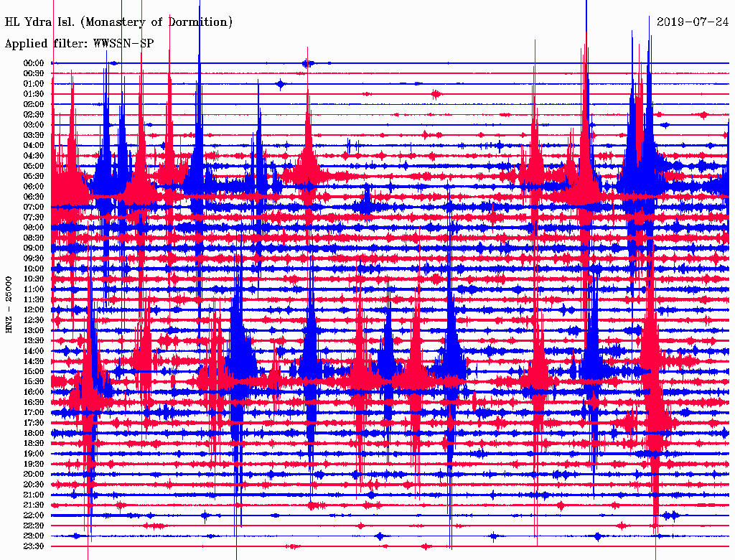The height and width of the screenshot is (560, 735).
Task: Select the 05:30 time label
Action: tap(34, 177)
